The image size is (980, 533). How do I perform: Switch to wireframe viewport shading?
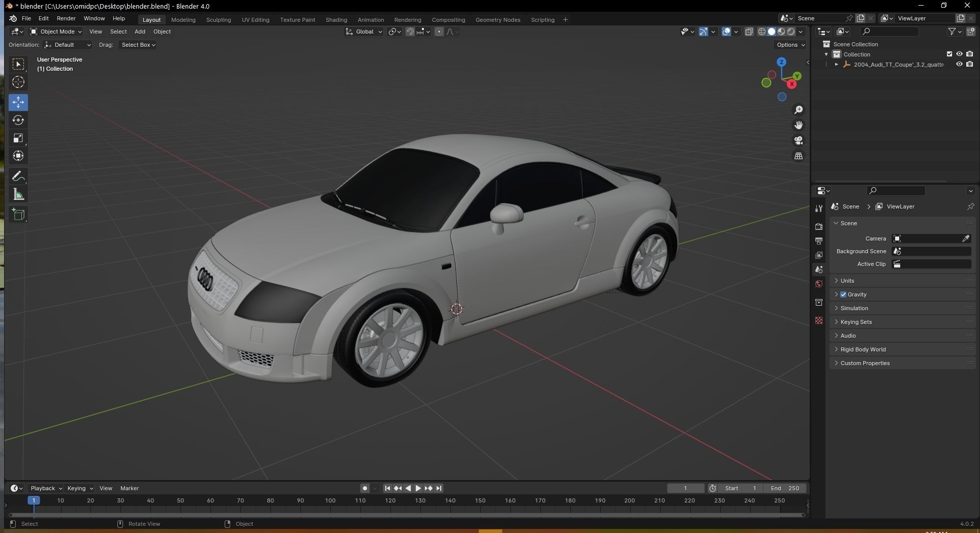(761, 32)
